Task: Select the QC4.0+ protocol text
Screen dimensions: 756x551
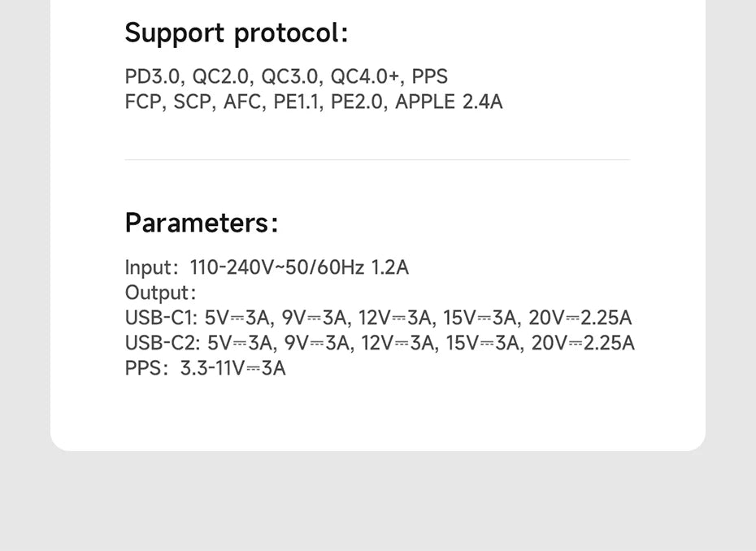Action: [x=365, y=76]
